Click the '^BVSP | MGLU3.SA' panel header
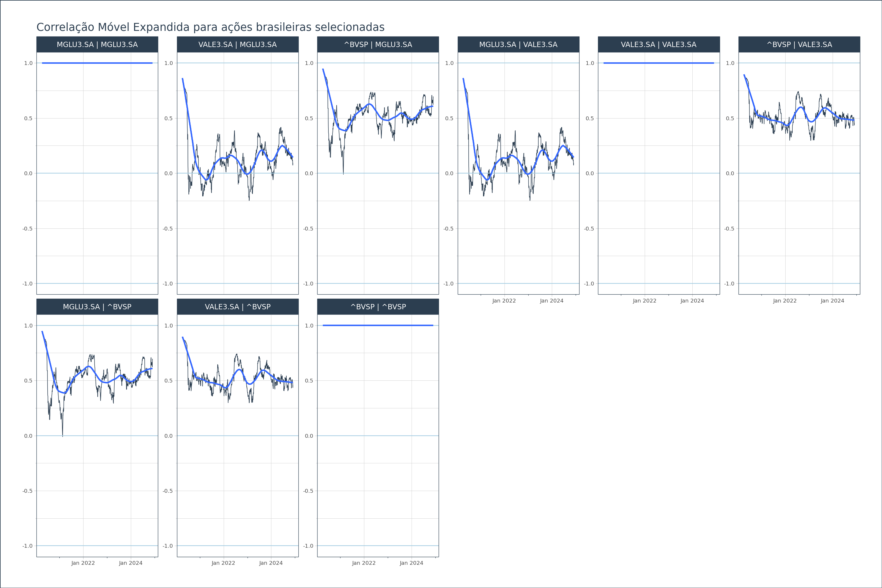Image resolution: width=882 pixels, height=588 pixels. [378, 44]
